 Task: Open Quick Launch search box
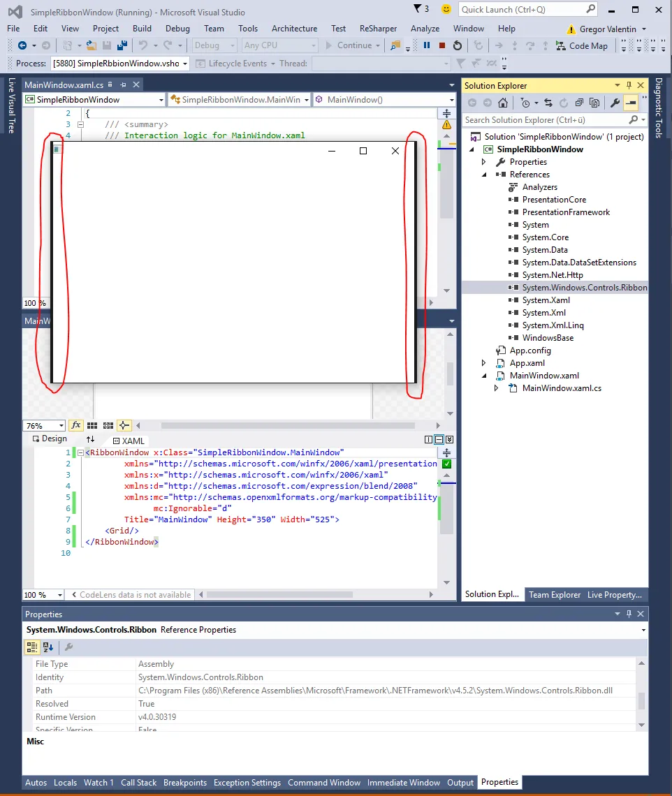coord(527,9)
